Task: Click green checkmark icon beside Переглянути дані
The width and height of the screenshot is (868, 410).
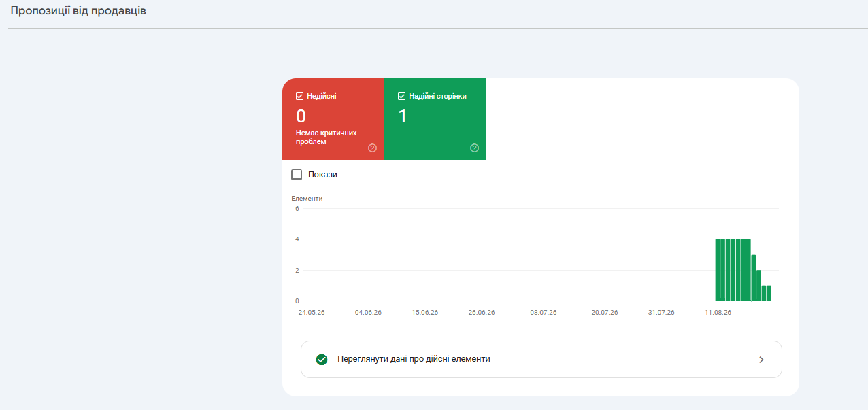Action: pos(322,360)
